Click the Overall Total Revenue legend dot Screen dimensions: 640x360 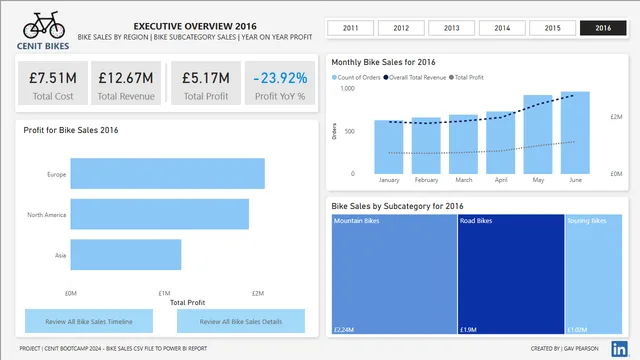(386, 78)
